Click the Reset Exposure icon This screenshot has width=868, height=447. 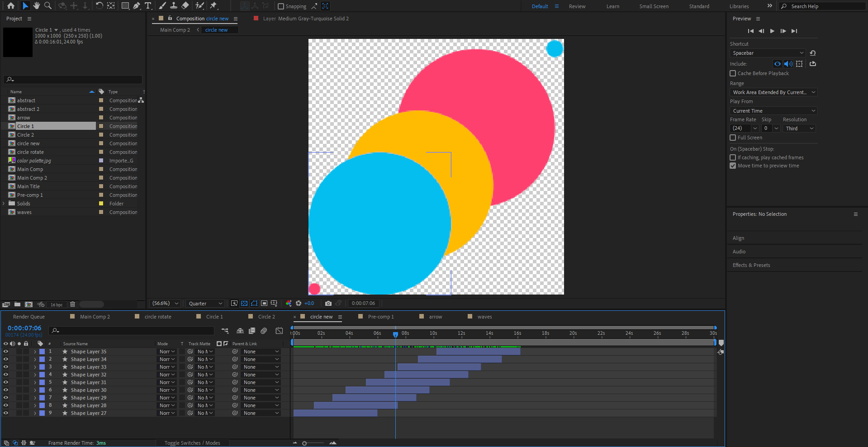pyautogui.click(x=299, y=304)
